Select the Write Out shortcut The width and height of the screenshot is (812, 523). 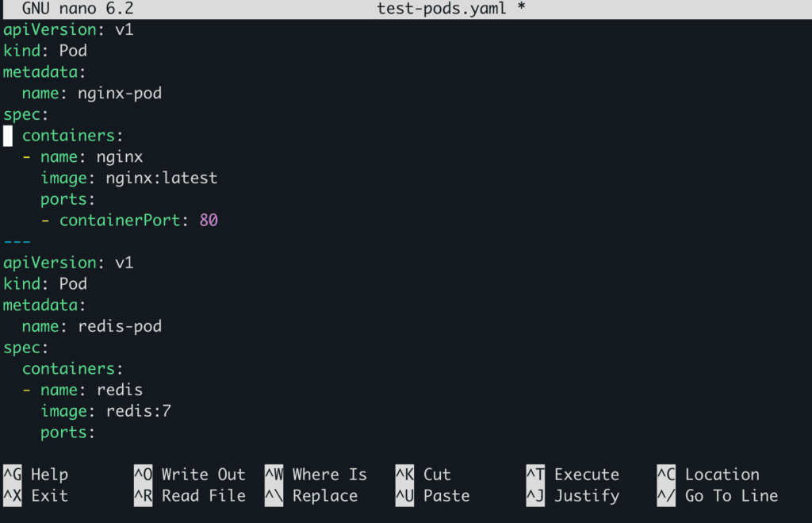point(203,475)
